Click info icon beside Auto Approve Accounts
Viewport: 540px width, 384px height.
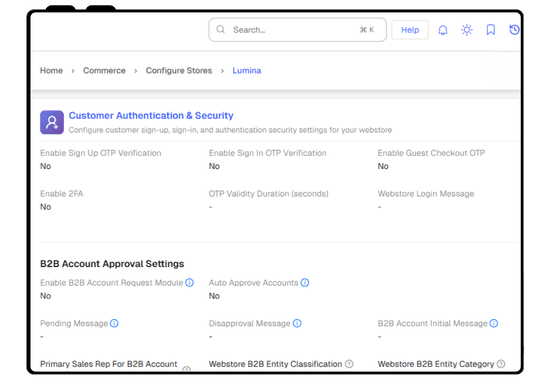(x=305, y=283)
